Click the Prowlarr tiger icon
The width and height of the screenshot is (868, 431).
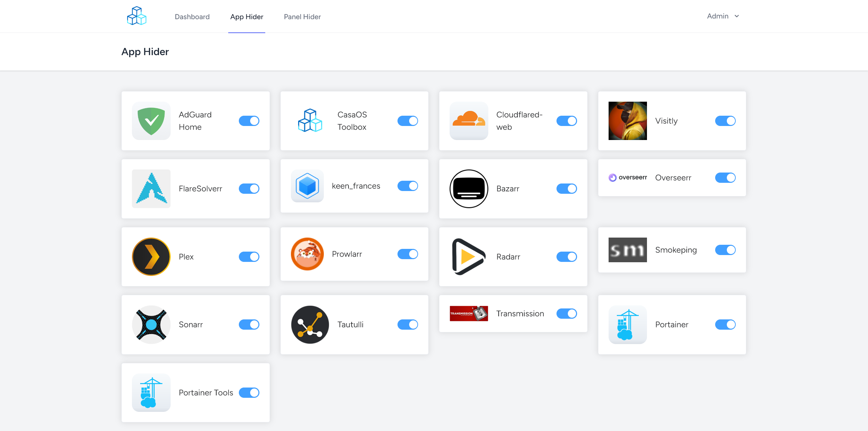coord(307,254)
